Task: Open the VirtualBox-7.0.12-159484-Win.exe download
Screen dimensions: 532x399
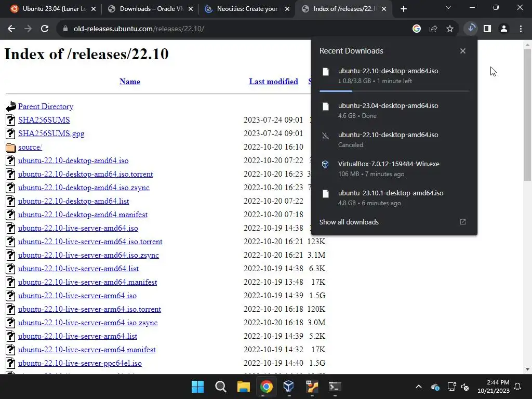Action: 394,169
